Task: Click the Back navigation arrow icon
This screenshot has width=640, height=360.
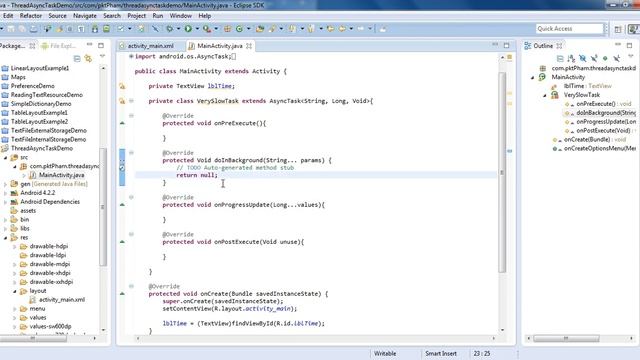Action: (x=342, y=29)
